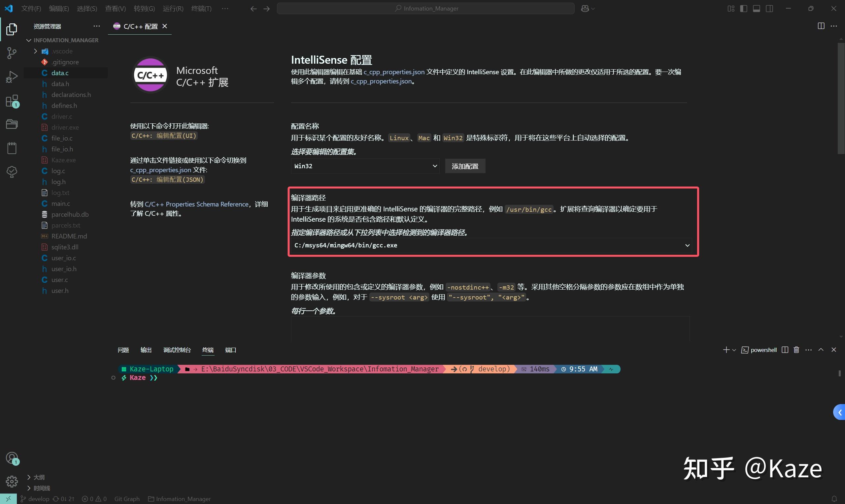Split the terminal panel
This screenshot has height=504, width=845.
[x=785, y=350]
